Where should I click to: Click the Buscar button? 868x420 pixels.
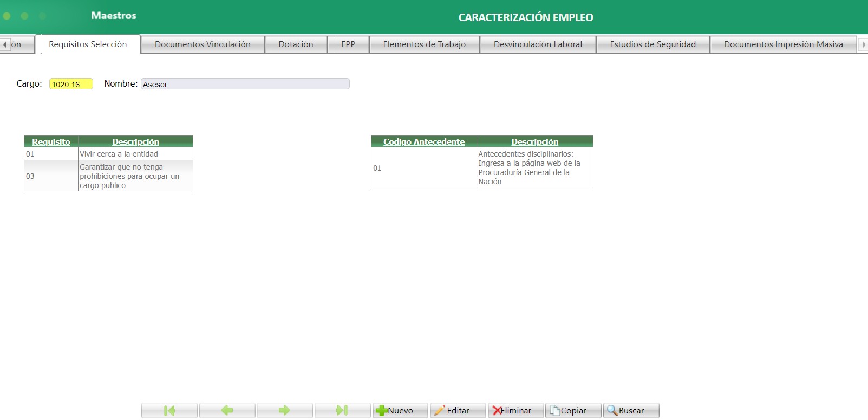pos(631,410)
